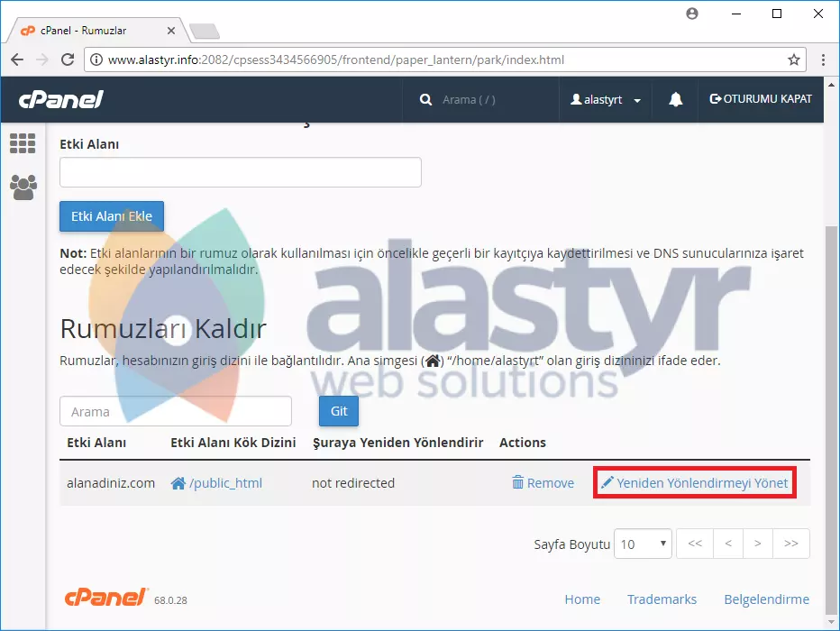Click scrollbar up arrow

point(831,85)
